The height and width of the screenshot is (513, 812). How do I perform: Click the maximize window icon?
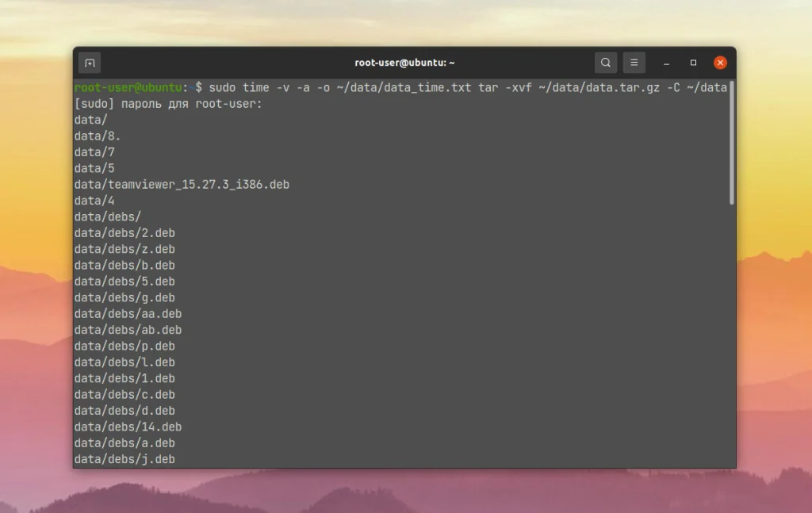tap(692, 63)
